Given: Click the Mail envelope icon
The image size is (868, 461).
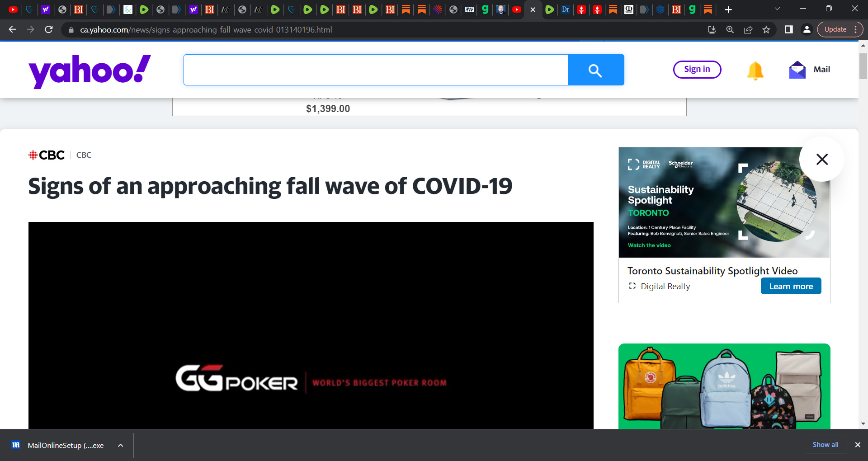Looking at the screenshot, I should click(x=797, y=70).
